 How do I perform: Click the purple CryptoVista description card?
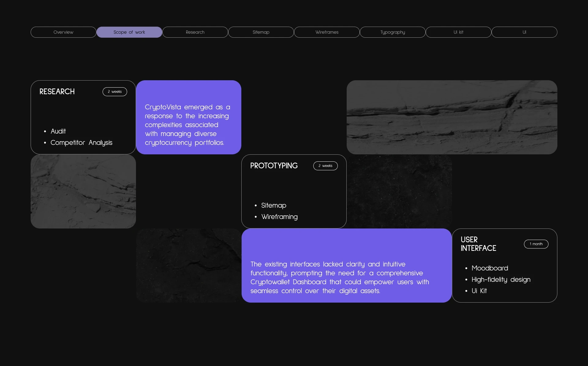pyautogui.click(x=189, y=117)
